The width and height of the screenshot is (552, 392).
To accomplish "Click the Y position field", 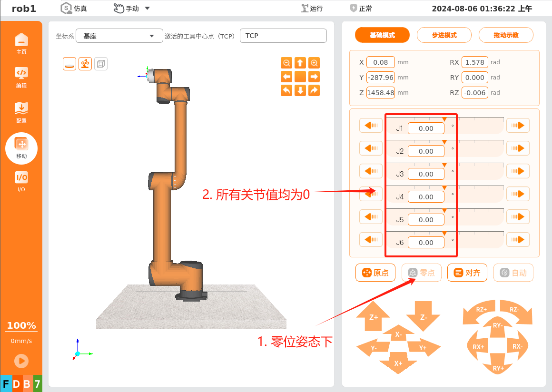I will (381, 78).
